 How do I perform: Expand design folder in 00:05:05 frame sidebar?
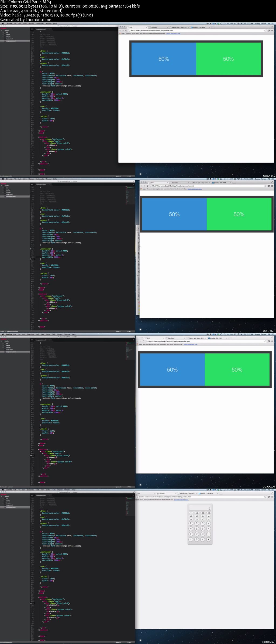coord(3,345)
